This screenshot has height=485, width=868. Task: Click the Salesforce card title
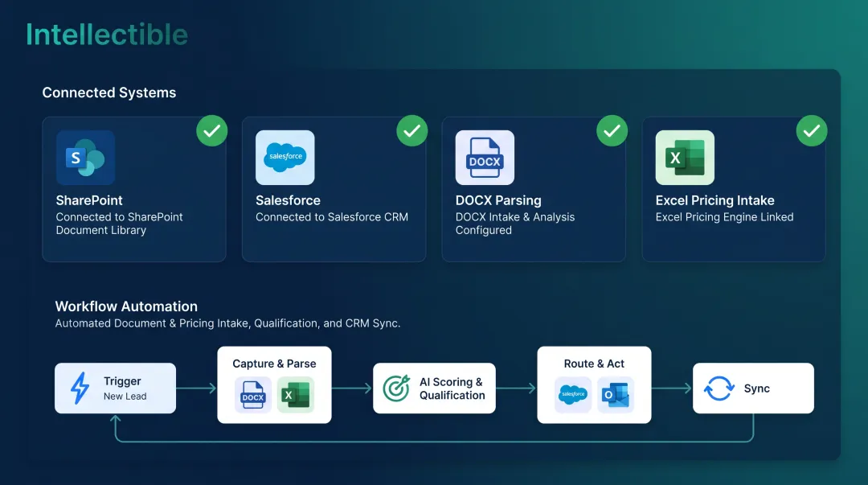pos(288,200)
